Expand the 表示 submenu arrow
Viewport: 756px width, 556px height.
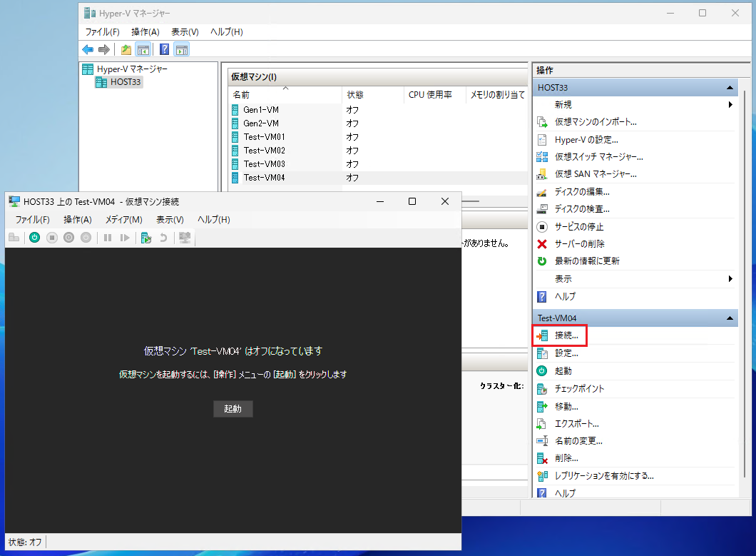(730, 279)
